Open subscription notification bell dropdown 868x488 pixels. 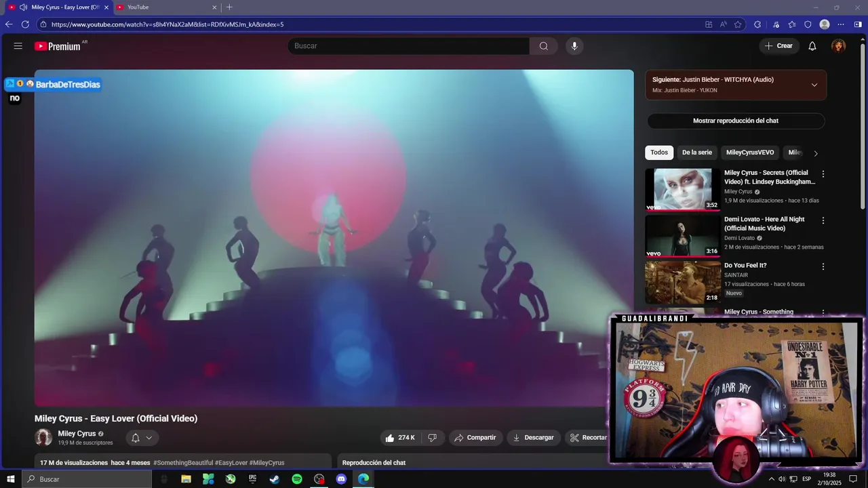point(142,438)
